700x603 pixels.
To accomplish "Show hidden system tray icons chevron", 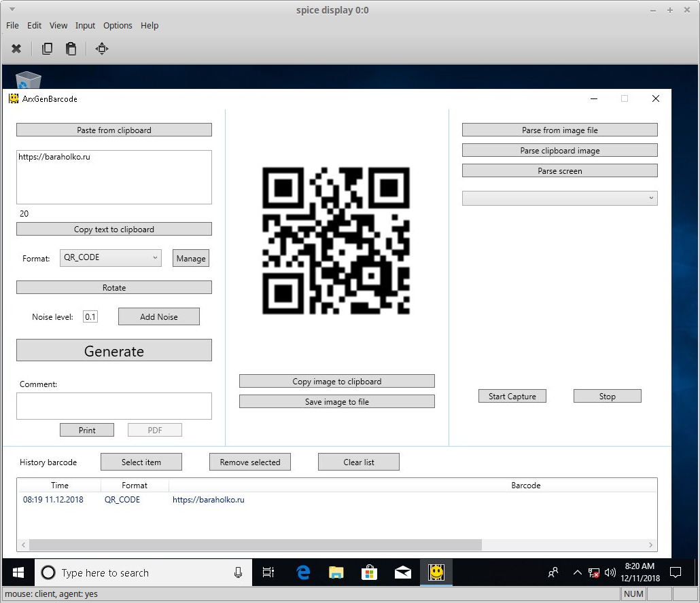I will click(577, 572).
